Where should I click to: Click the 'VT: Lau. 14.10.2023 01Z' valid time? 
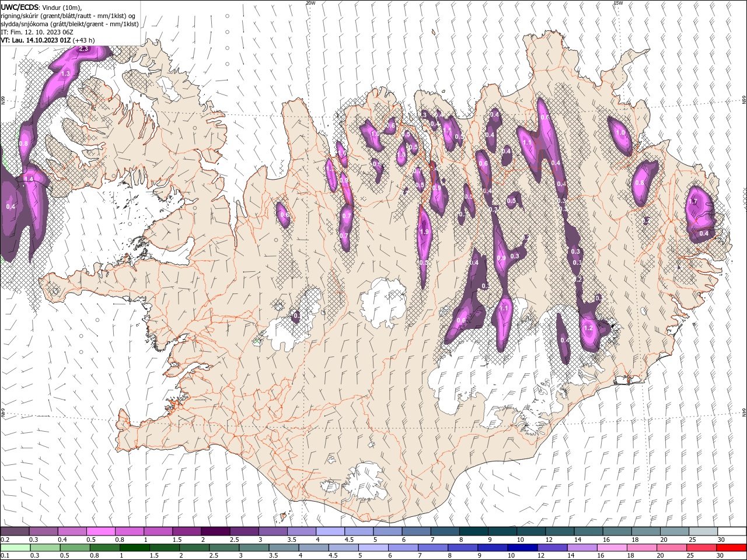pos(36,40)
